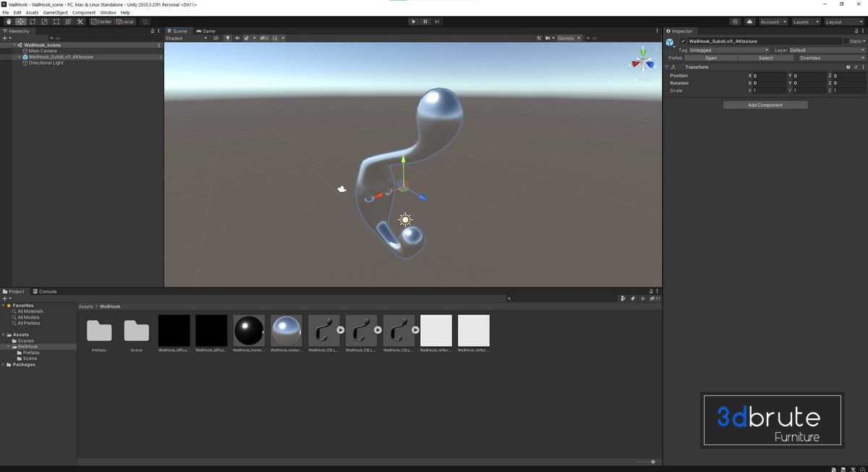Toggle scene lighting bulb icon

228,38
